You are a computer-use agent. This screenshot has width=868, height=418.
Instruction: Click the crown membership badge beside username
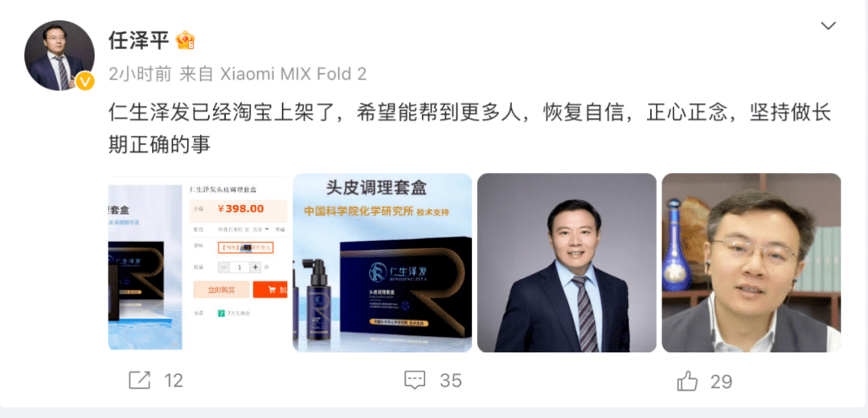(185, 40)
